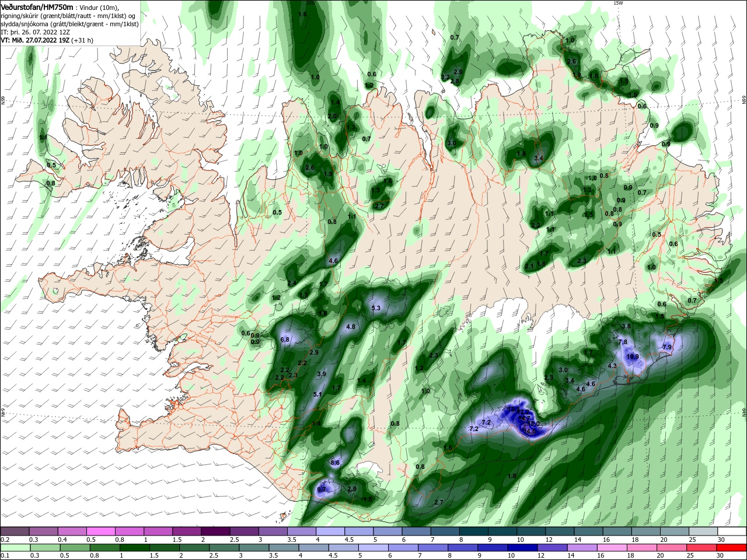Pick the lower-row blue swatch labeled 8
This screenshot has height=560, width=747.
click(x=463, y=547)
